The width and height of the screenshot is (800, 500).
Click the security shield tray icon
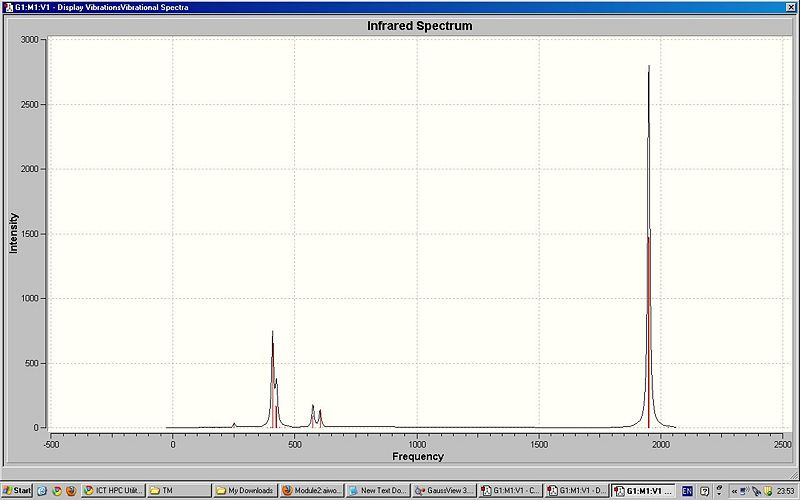pyautogui.click(x=767, y=491)
